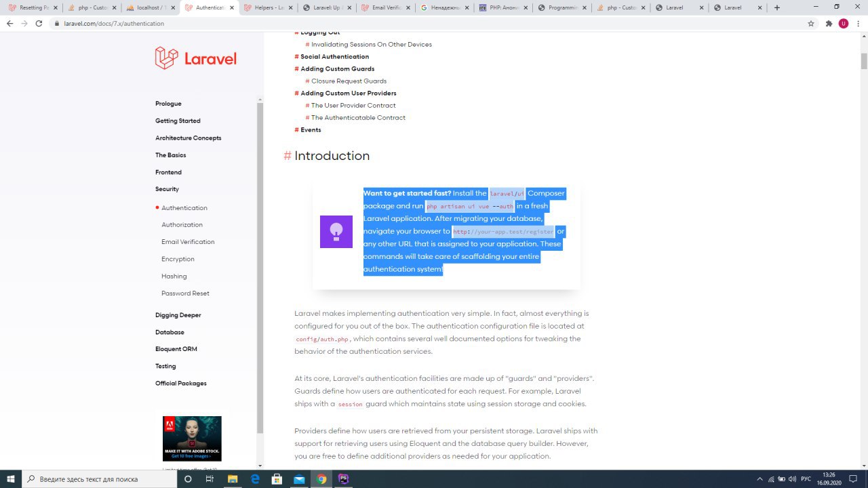View site info via the padlock icon

tap(58, 23)
